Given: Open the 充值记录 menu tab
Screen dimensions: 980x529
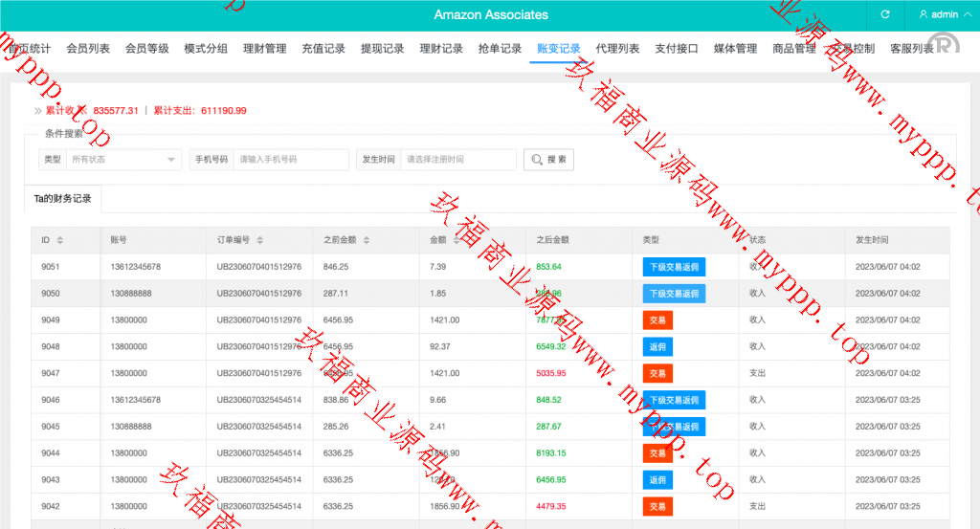Looking at the screenshot, I should pos(323,49).
